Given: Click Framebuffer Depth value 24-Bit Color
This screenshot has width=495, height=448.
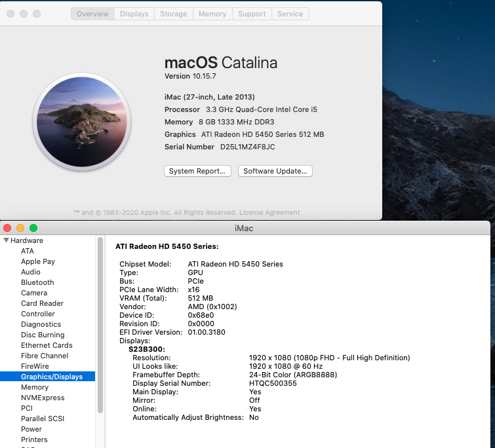Looking at the screenshot, I should 293,375.
